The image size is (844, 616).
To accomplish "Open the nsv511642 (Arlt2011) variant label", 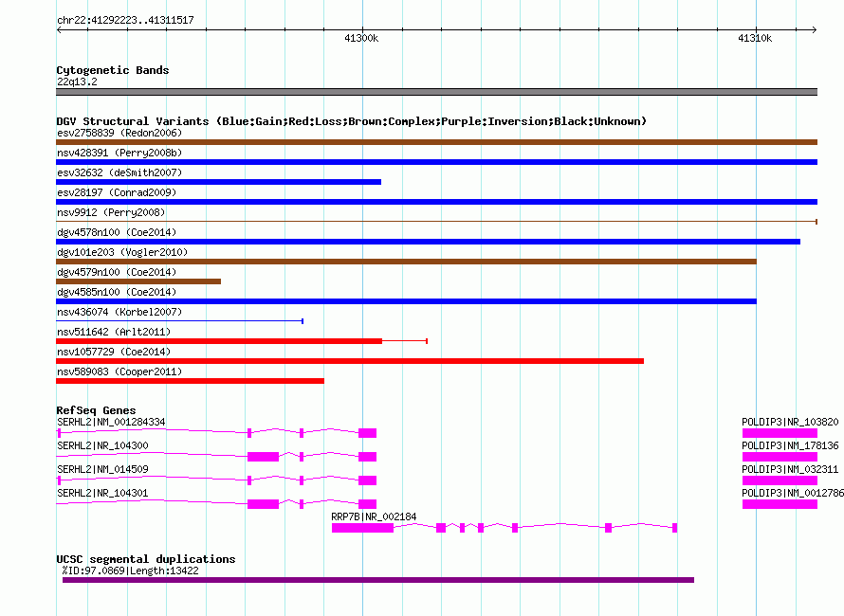I will point(114,332).
